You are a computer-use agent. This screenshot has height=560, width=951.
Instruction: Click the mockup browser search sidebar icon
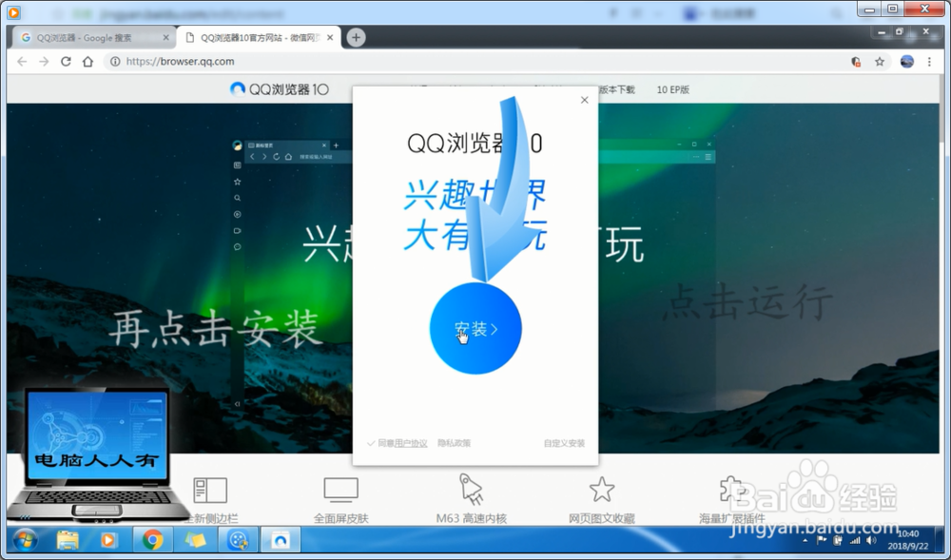237,198
